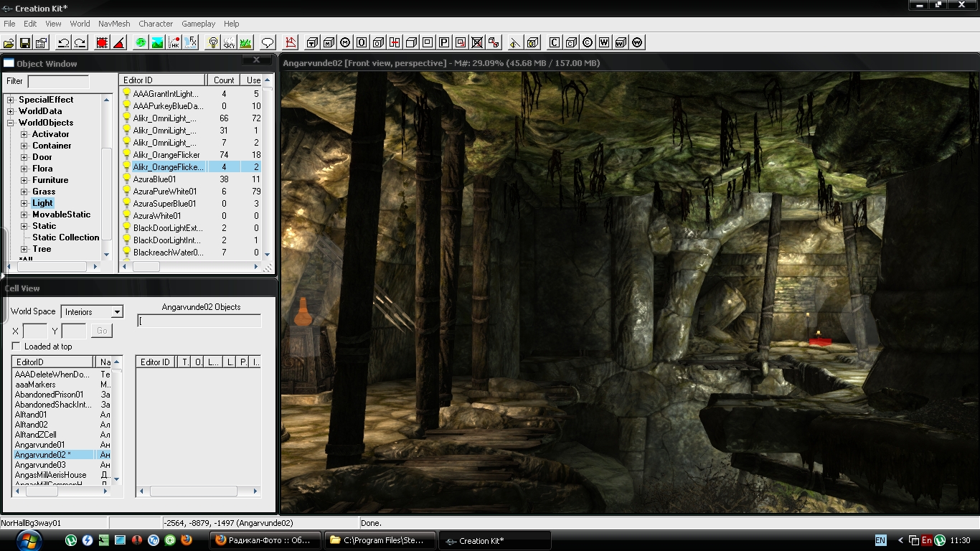Sort by the Editor ID column header
Image resolution: width=980 pixels, height=551 pixels.
click(x=162, y=80)
